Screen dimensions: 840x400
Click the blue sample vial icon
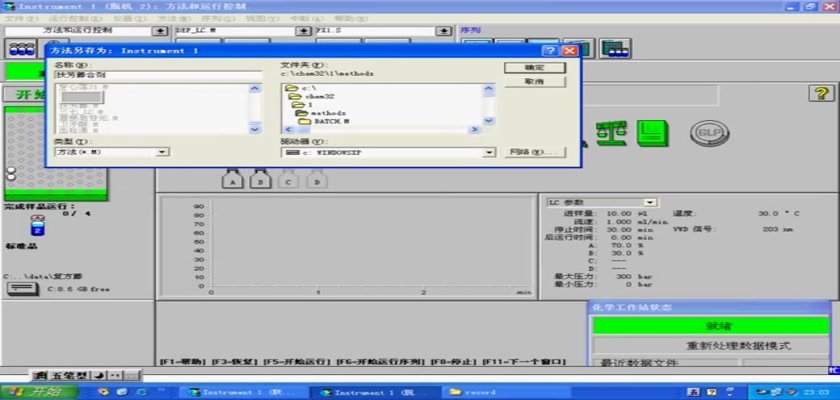(38, 225)
